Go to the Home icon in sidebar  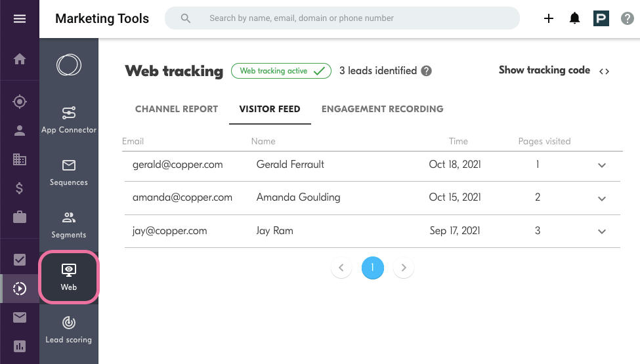tap(20, 60)
